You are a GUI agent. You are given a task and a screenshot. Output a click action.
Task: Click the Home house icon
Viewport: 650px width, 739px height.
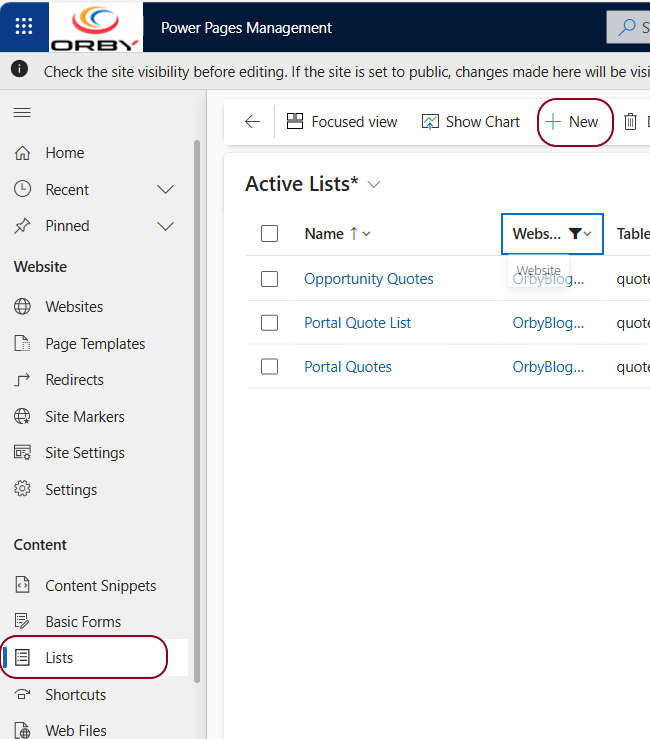[22, 153]
